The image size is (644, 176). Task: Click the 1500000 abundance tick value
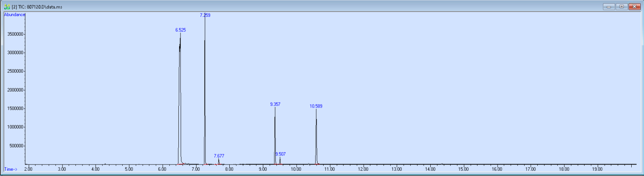point(15,109)
